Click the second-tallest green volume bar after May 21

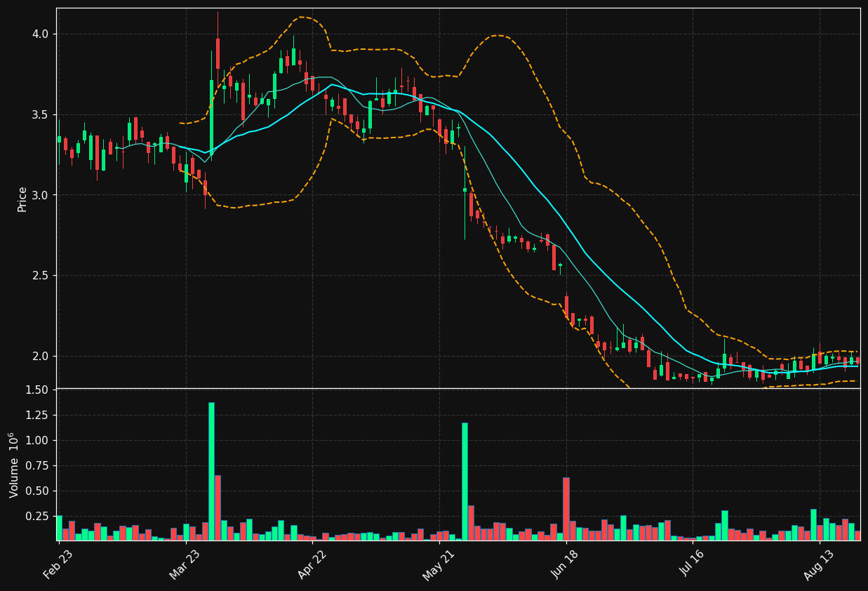click(x=813, y=525)
